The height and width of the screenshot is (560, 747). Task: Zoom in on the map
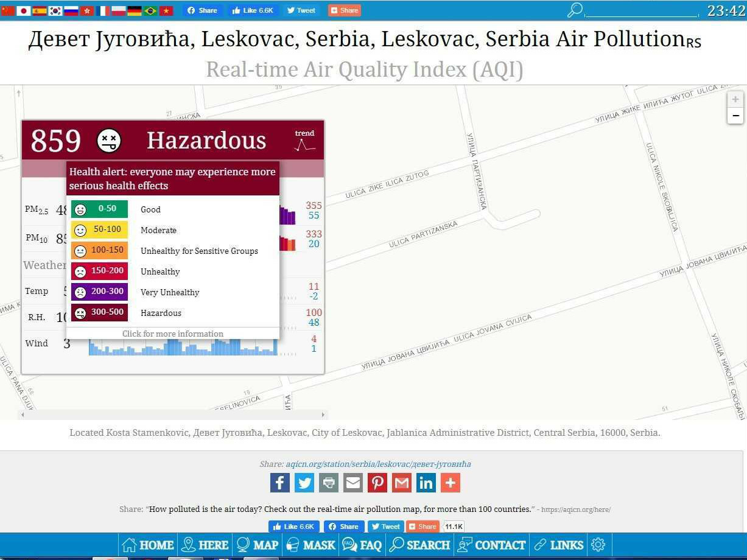(x=735, y=99)
